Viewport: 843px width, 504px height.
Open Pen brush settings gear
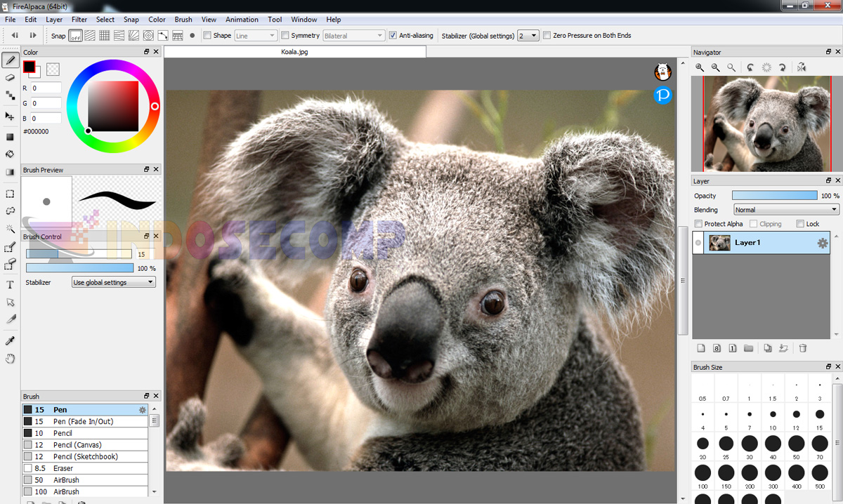(143, 410)
